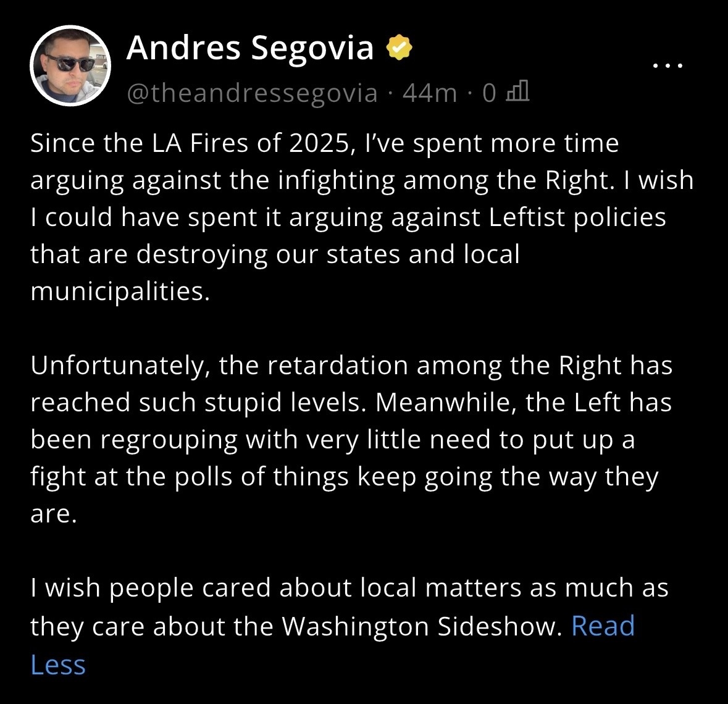Image resolution: width=728 pixels, height=704 pixels.
Task: Click the word 'municipalities.' in the post
Action: tap(120, 291)
